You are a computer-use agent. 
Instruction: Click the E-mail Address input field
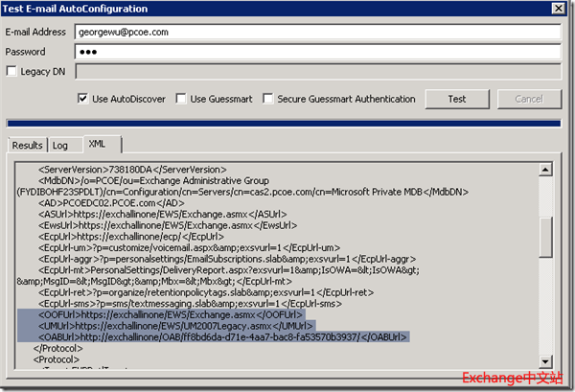[316, 30]
